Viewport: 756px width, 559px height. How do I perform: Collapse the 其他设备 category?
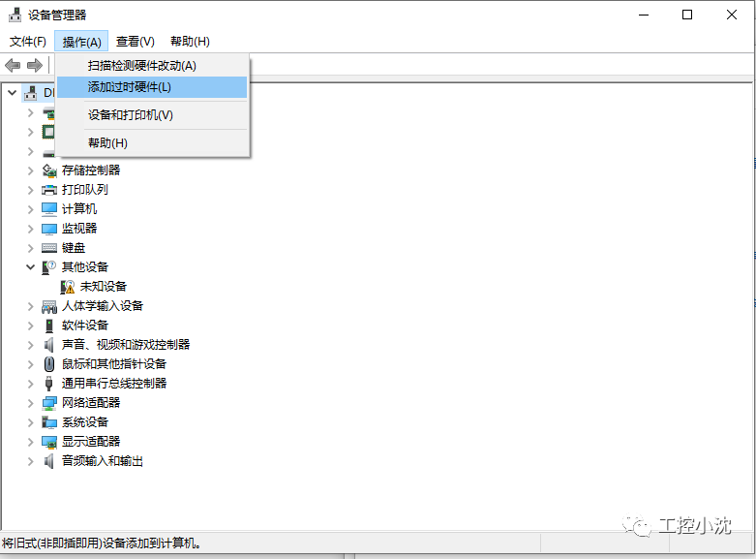coord(30,267)
